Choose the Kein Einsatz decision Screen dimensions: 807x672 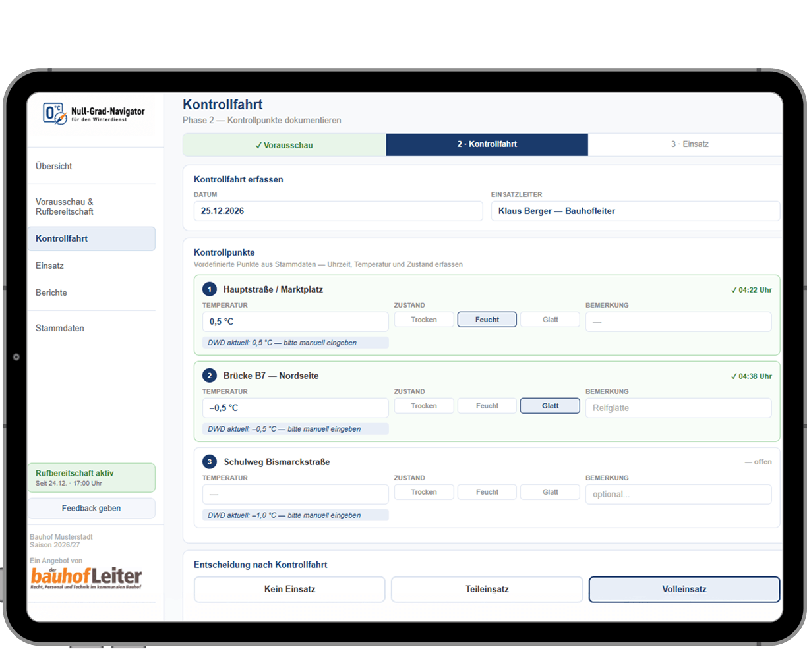tap(289, 589)
